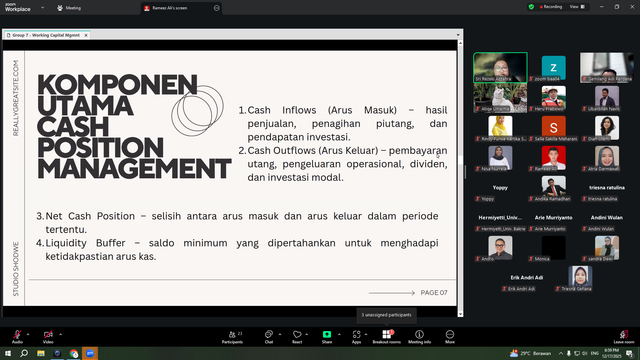The image size is (640, 360).
Task: Open Google Chrome from taskbar
Action: click(x=73, y=353)
